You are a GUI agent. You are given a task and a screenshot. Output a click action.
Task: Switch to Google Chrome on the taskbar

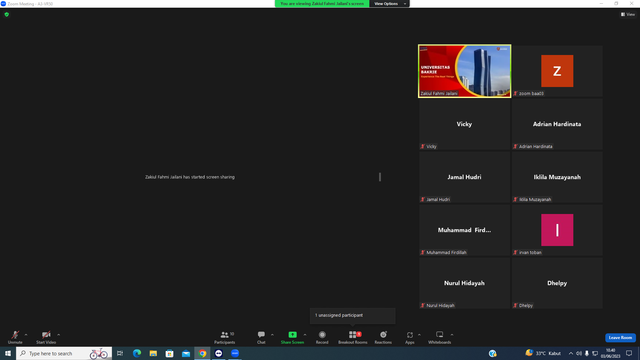point(202,353)
